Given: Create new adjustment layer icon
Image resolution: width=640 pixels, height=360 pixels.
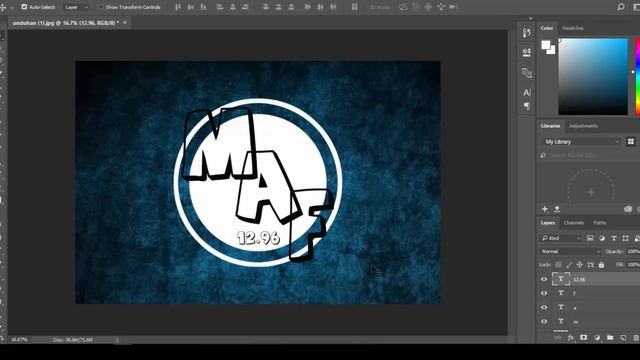Looking at the screenshot, I should 597,338.
